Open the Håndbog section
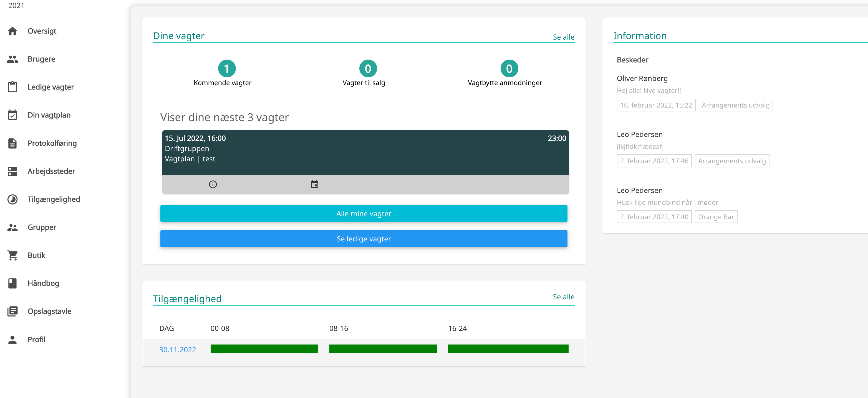This screenshot has height=398, width=868. coord(44,283)
